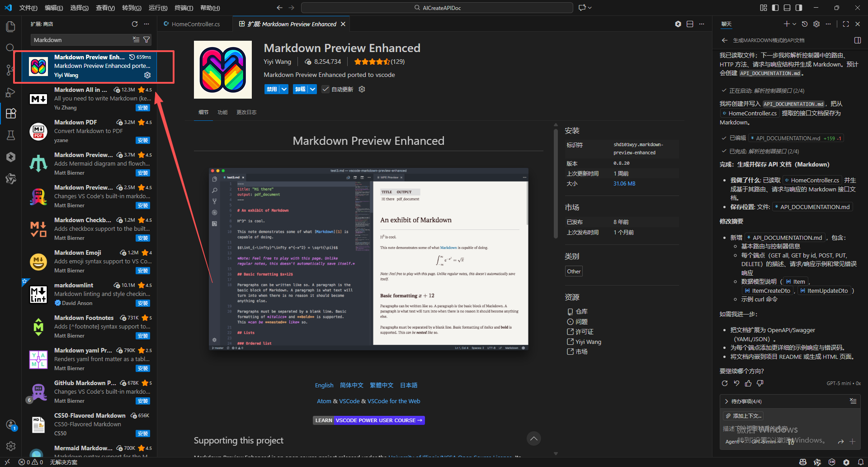The height and width of the screenshot is (467, 868).
Task: Open the 简体中文 readme link
Action: (x=351, y=385)
